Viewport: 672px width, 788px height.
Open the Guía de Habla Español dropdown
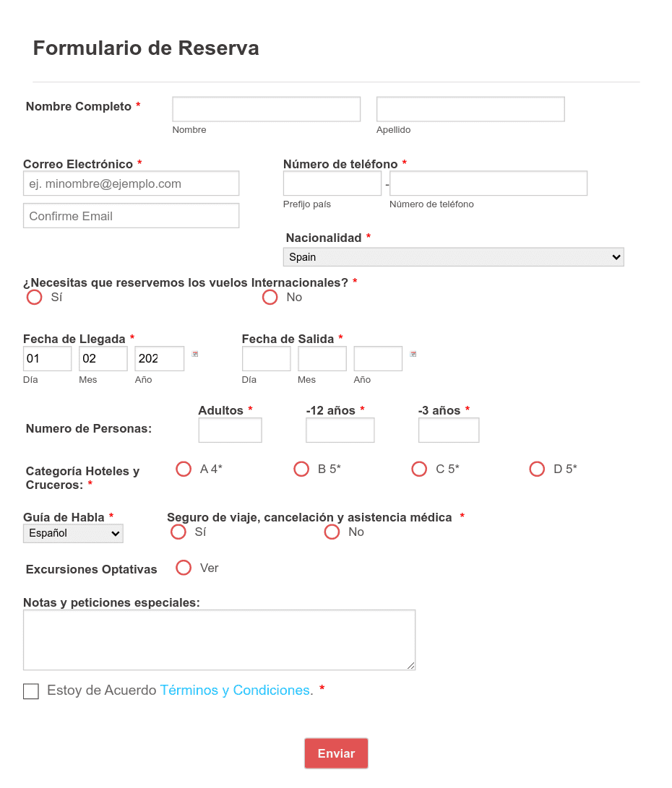[74, 533]
